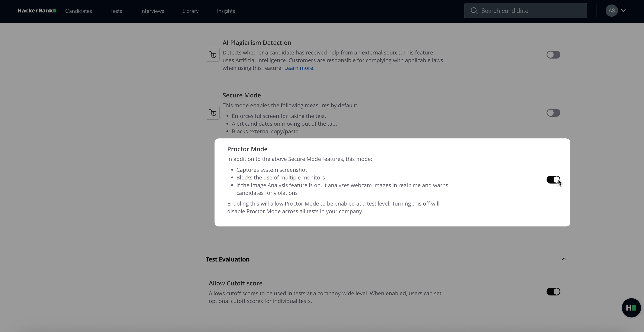Enable the AI Plagiarism Detection toggle
This screenshot has width=644, height=332.
coord(553,54)
